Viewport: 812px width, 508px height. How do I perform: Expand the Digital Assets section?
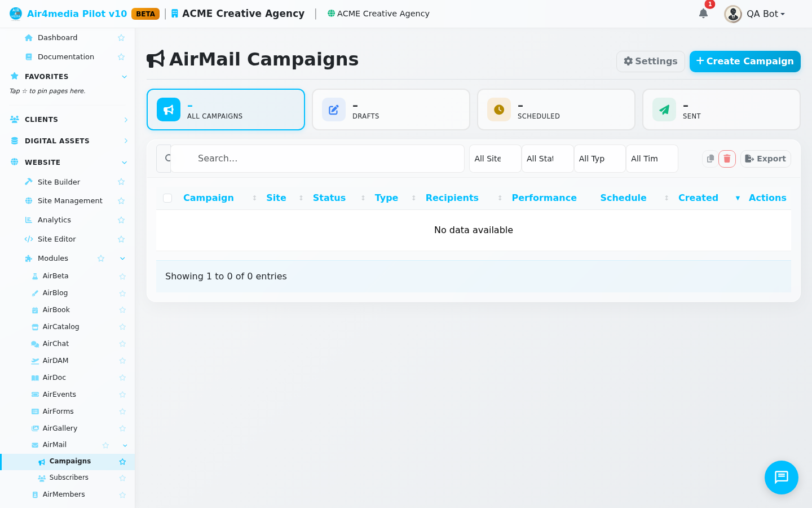(x=126, y=141)
